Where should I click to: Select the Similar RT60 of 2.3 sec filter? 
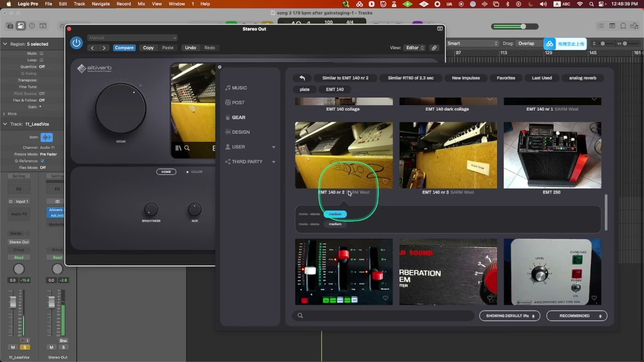tap(411, 78)
